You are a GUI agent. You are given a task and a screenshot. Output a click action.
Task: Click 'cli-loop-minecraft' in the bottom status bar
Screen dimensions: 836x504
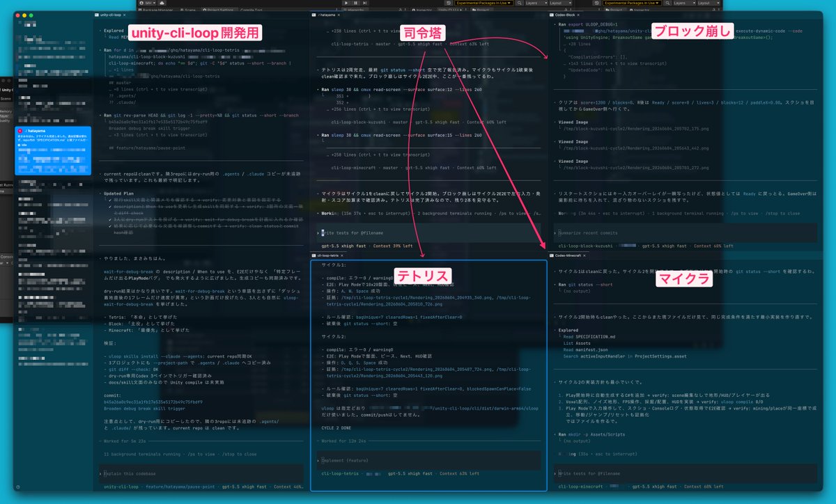(580, 487)
